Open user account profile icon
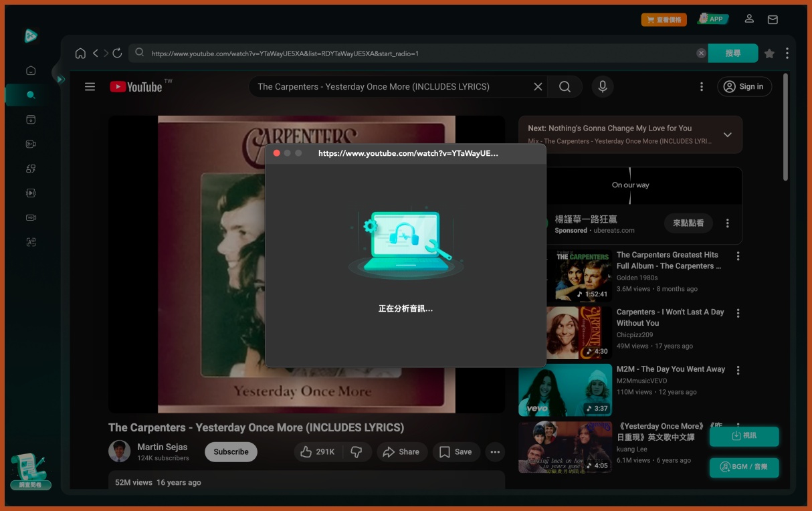Screen dimensions: 812x511 [750, 19]
